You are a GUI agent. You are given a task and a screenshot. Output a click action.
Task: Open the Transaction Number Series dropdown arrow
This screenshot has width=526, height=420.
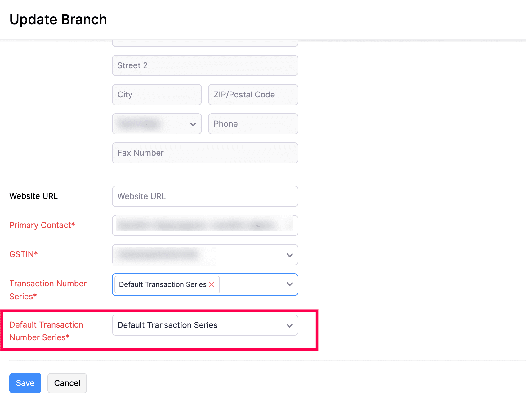(x=289, y=284)
